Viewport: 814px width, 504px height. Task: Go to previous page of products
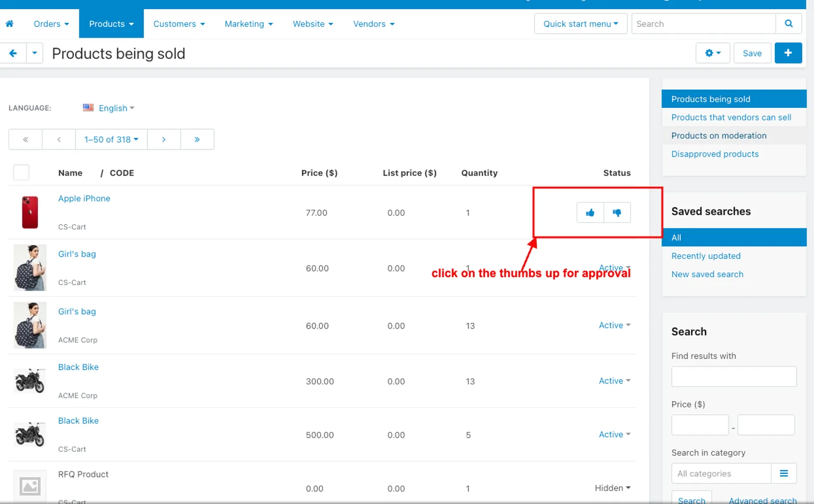tap(59, 139)
